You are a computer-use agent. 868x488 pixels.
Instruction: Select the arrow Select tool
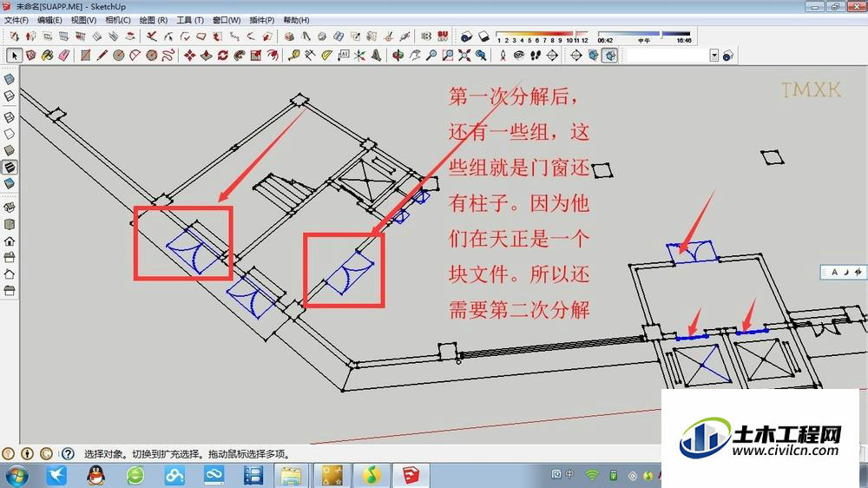pos(15,56)
